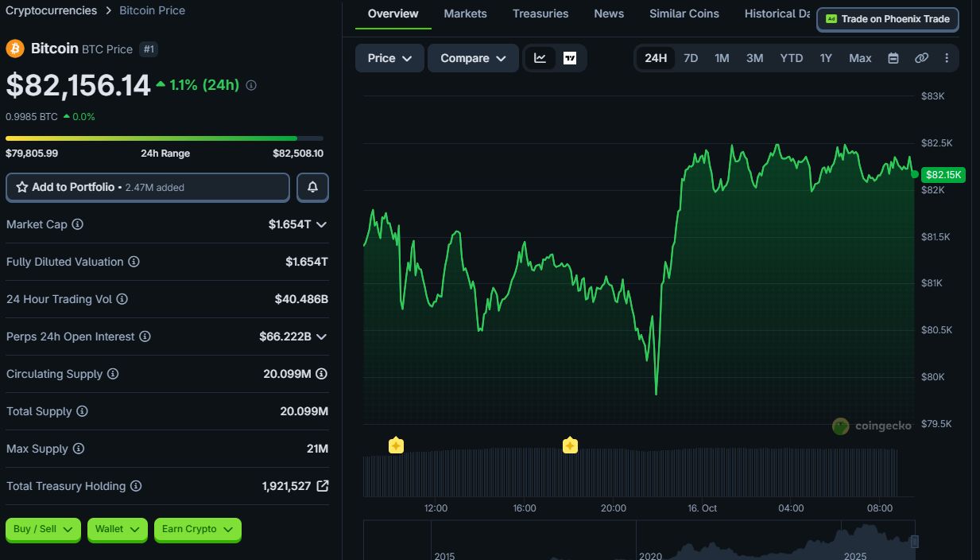This screenshot has height=560, width=980.
Task: Open the Similar Coins tab
Action: (x=684, y=14)
